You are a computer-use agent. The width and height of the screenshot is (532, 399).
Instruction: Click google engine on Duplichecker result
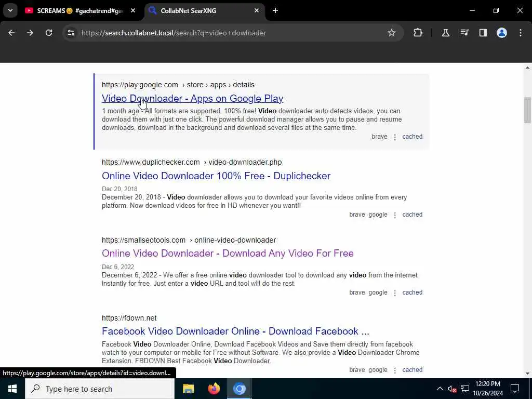tap(378, 215)
